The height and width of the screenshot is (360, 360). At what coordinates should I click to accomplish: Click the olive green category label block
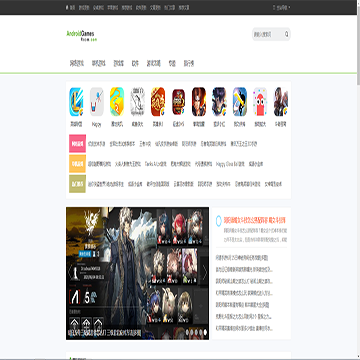point(77,184)
